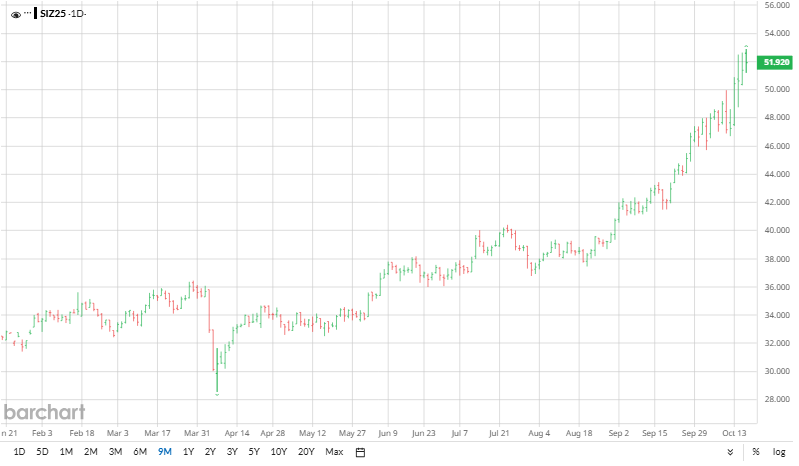Image resolution: width=799 pixels, height=466 pixels.
Task: Set chart range to 1Y
Action: click(x=188, y=452)
